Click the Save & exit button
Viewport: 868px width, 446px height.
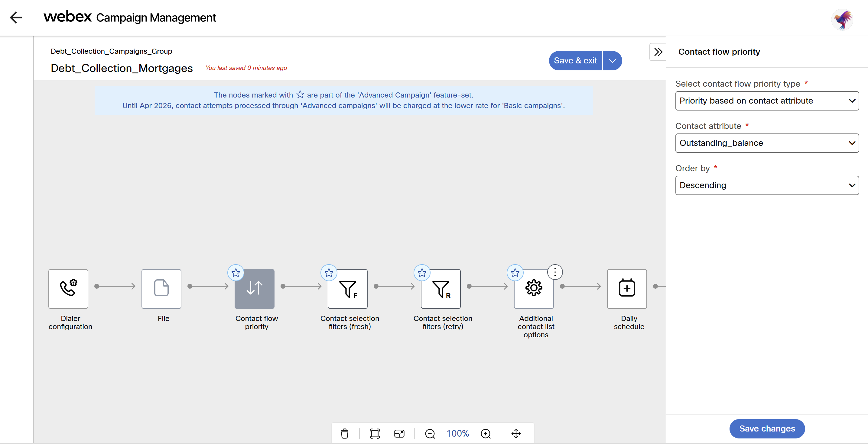(575, 61)
